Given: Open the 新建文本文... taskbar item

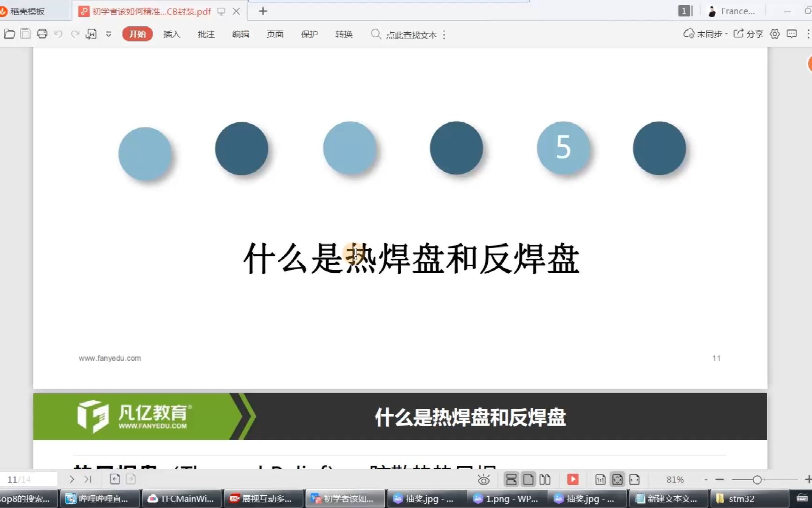Looking at the screenshot, I should pyautogui.click(x=669, y=499).
